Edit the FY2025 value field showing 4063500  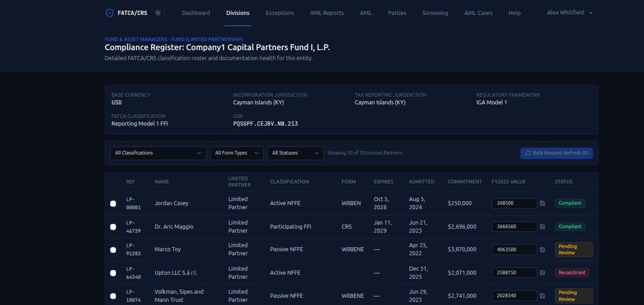[514, 249]
